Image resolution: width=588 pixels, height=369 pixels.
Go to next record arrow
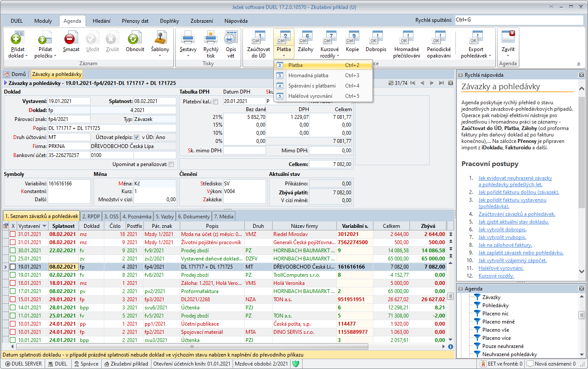click(431, 83)
